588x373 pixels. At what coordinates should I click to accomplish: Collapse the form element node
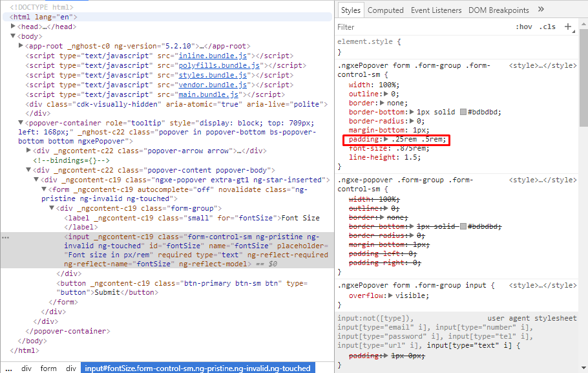click(44, 189)
